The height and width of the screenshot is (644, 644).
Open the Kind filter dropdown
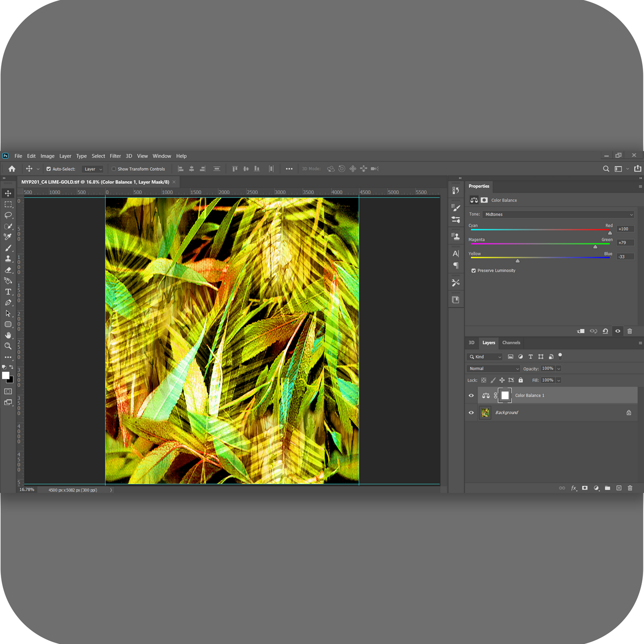(485, 357)
